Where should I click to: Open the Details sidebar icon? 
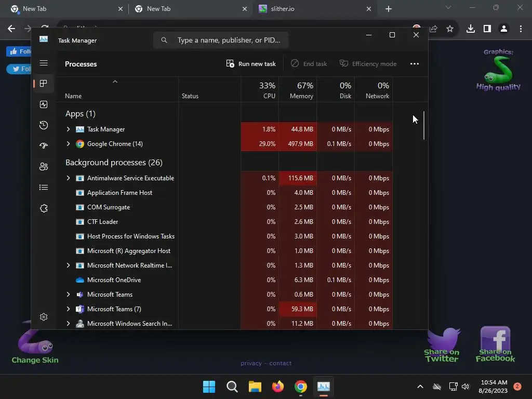point(44,187)
